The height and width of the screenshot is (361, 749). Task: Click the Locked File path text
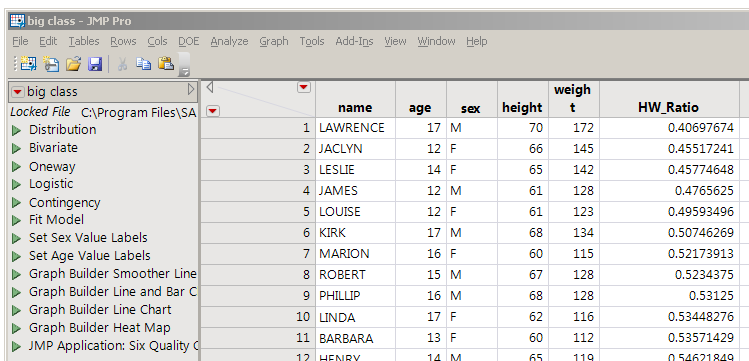pyautogui.click(x=139, y=113)
